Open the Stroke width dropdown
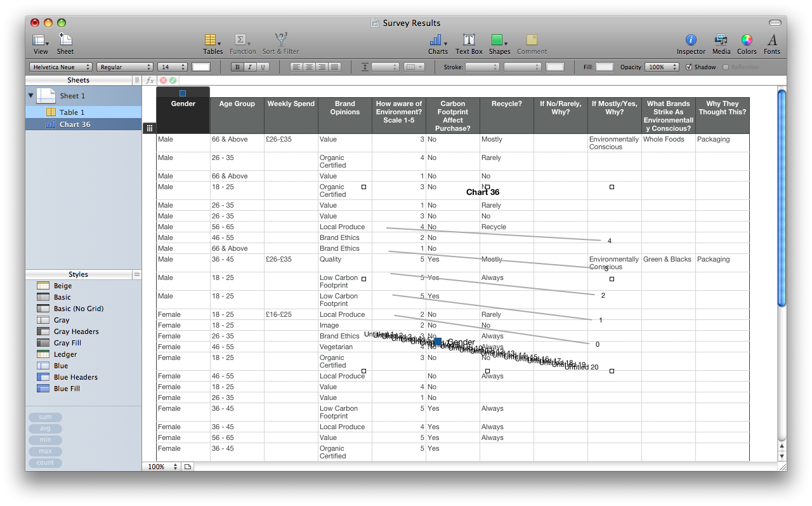 [x=523, y=67]
